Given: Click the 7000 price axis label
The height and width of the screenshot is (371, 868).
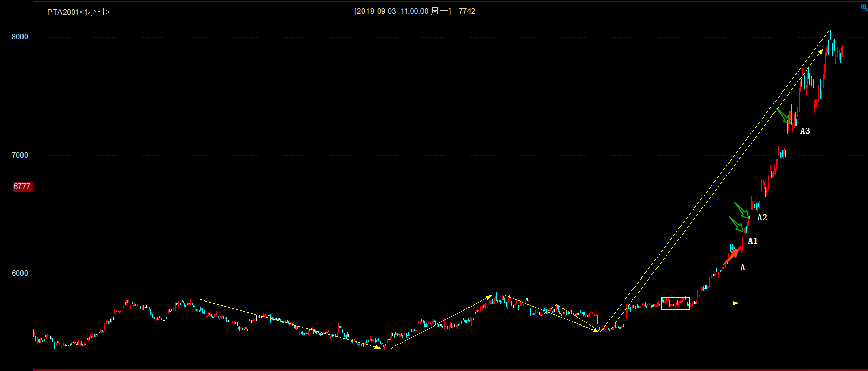Looking at the screenshot, I should (x=20, y=155).
